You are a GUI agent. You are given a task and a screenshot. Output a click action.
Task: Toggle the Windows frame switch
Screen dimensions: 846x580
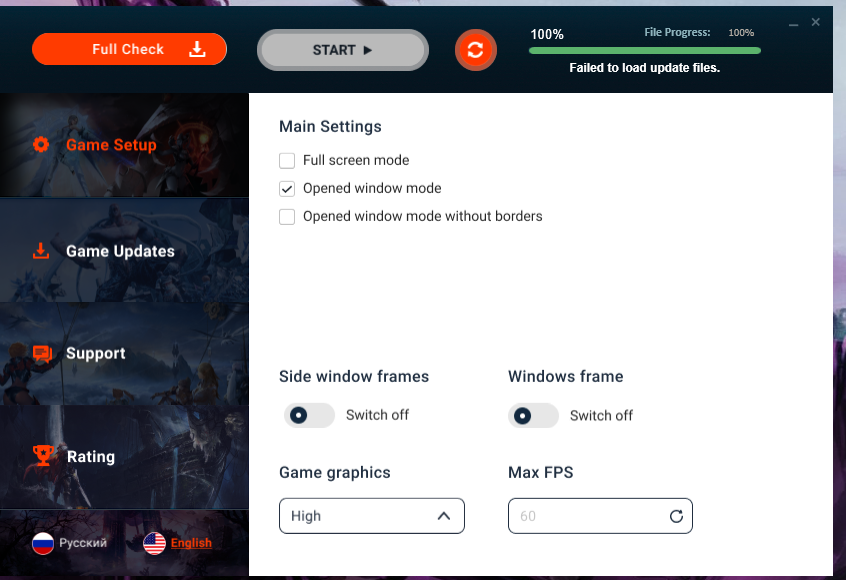[x=533, y=415]
